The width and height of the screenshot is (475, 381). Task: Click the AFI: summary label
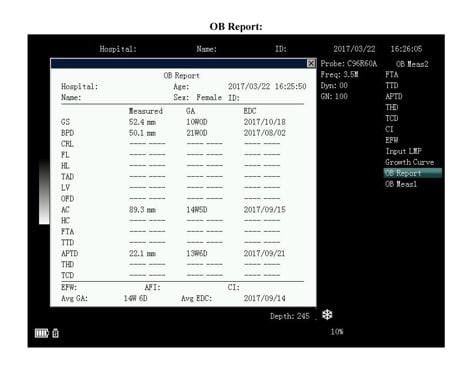(153, 287)
